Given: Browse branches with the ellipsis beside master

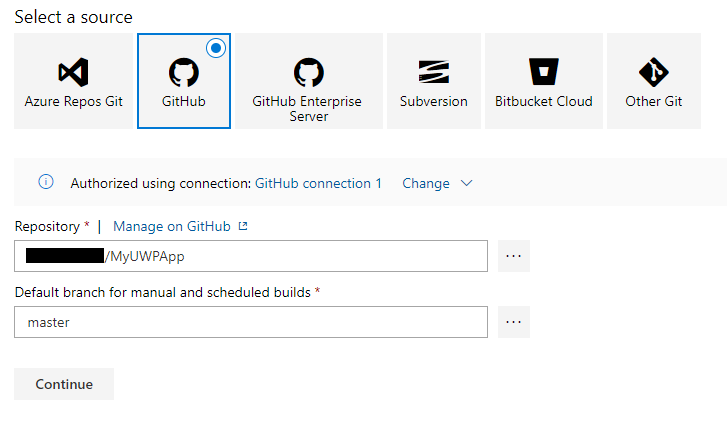Looking at the screenshot, I should click(514, 322).
